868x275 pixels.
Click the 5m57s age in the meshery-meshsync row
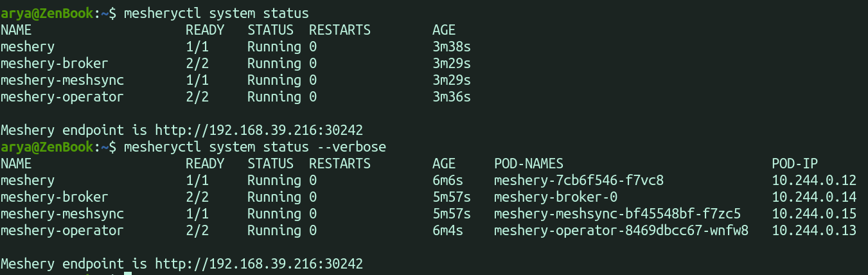pyautogui.click(x=452, y=213)
